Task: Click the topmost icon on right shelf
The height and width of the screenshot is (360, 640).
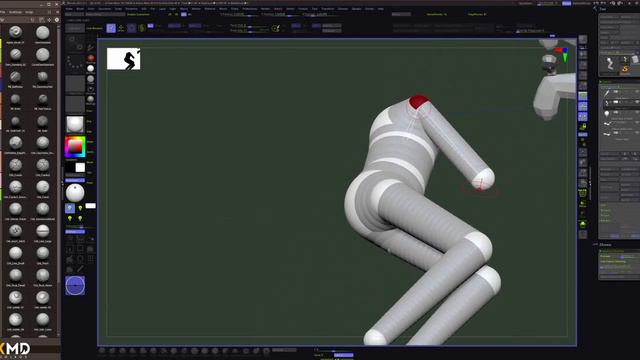Action: 583,40
